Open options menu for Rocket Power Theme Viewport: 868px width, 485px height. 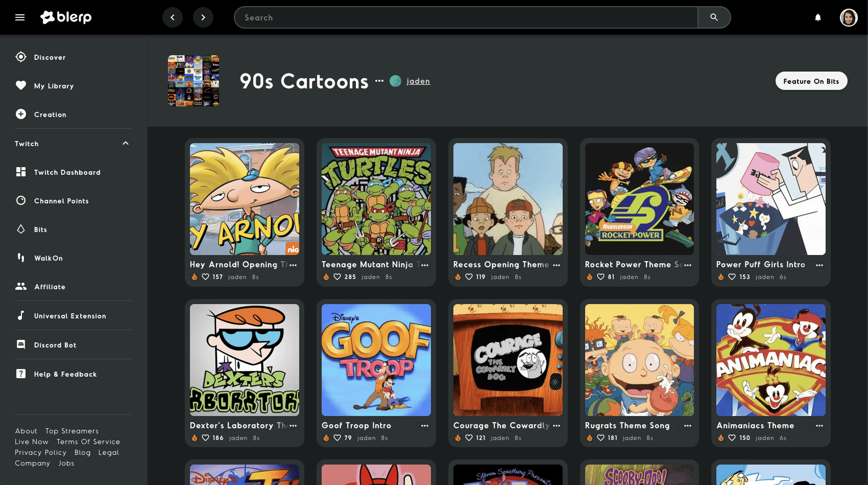click(x=688, y=265)
